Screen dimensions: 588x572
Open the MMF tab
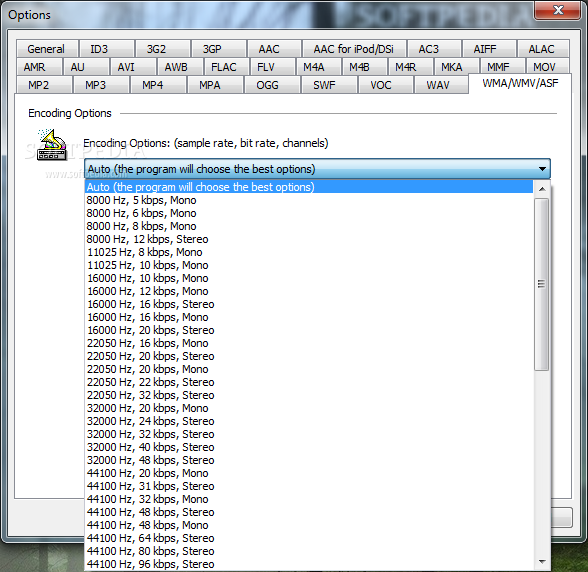pos(503,67)
